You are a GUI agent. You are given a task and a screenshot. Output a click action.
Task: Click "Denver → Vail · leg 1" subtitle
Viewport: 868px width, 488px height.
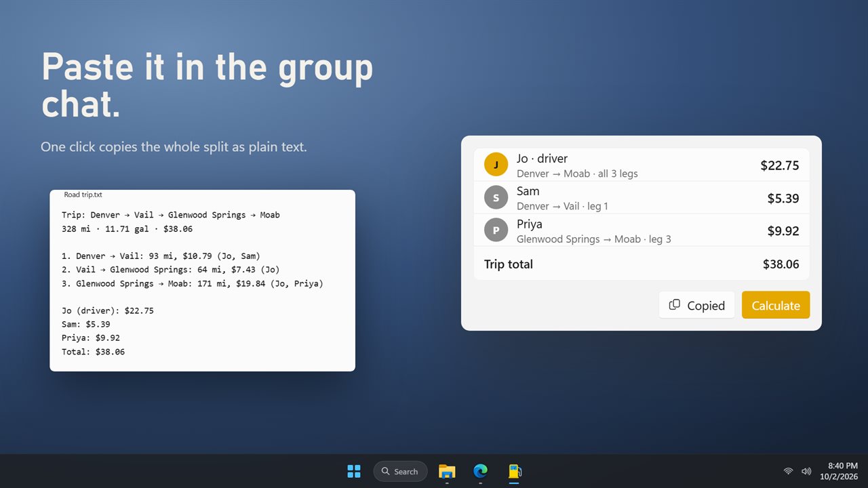pyautogui.click(x=562, y=206)
